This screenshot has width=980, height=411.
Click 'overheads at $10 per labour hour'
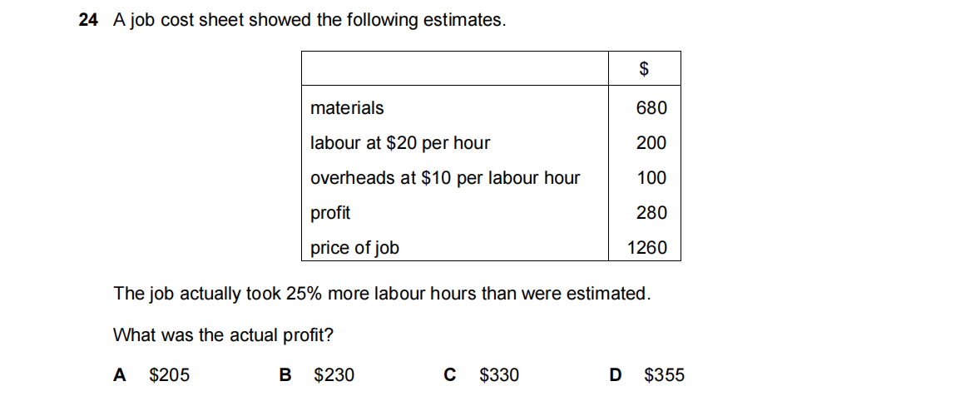click(x=445, y=178)
